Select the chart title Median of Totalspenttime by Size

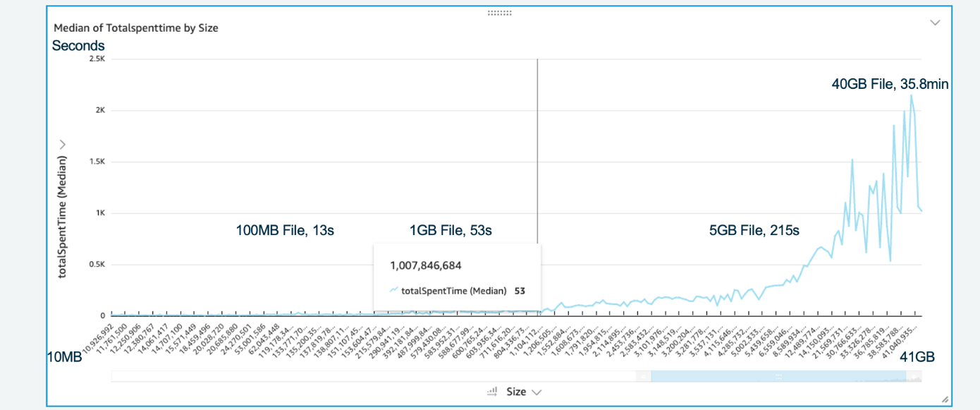click(135, 28)
